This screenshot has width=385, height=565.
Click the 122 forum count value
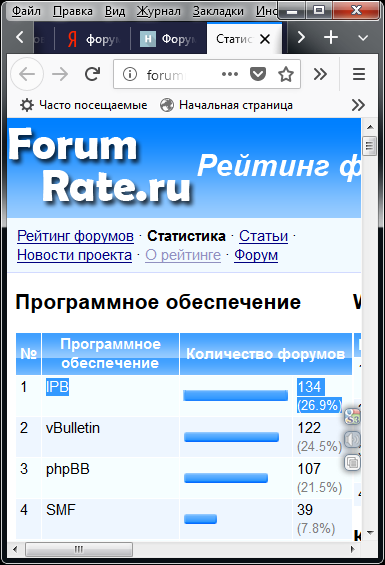[x=309, y=428]
